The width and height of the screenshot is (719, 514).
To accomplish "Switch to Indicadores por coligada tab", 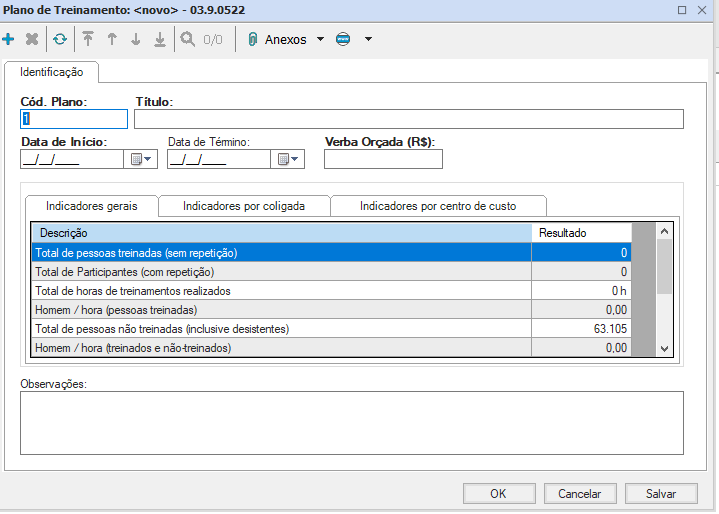I will tap(243, 206).
